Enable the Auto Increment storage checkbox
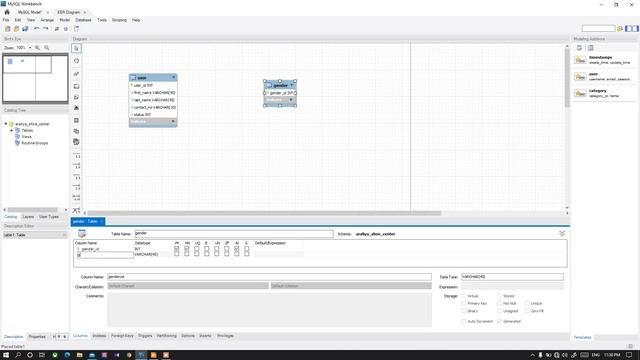 tap(464, 321)
